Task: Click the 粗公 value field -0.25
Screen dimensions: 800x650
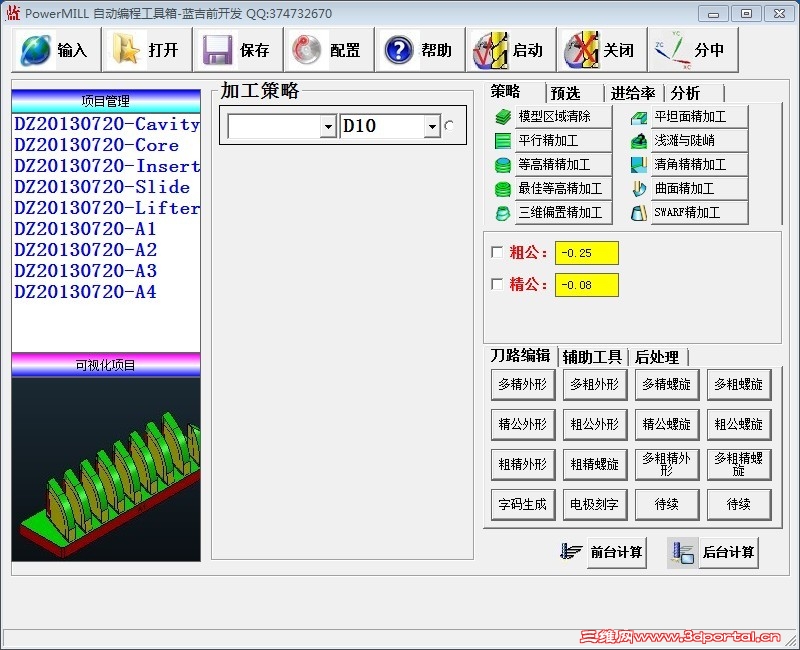Action: coord(587,253)
